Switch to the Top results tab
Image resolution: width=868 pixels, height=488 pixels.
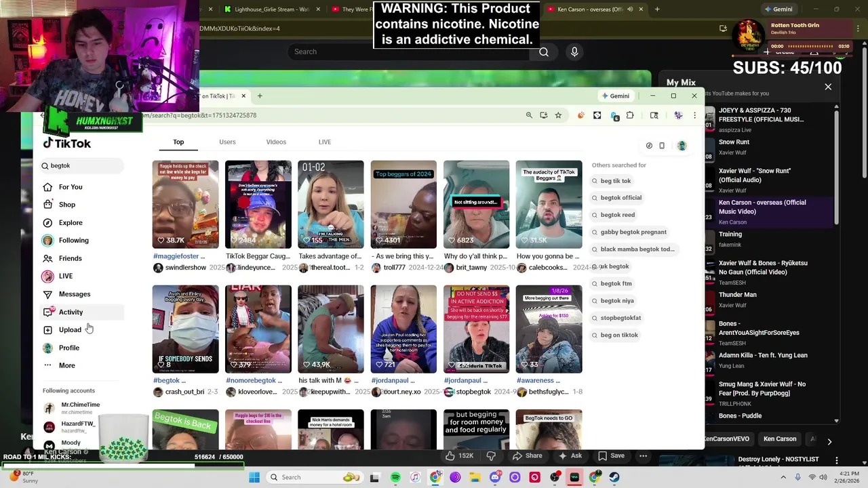pos(178,142)
